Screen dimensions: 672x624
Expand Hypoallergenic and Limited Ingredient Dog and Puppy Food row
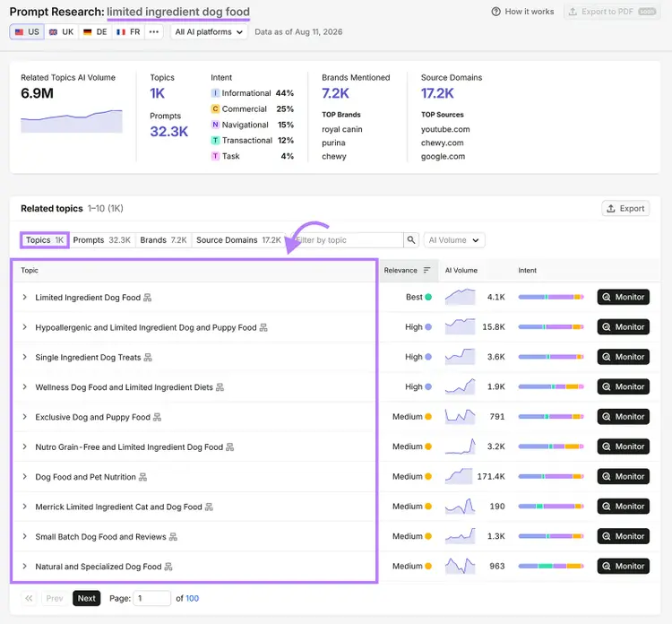click(24, 327)
